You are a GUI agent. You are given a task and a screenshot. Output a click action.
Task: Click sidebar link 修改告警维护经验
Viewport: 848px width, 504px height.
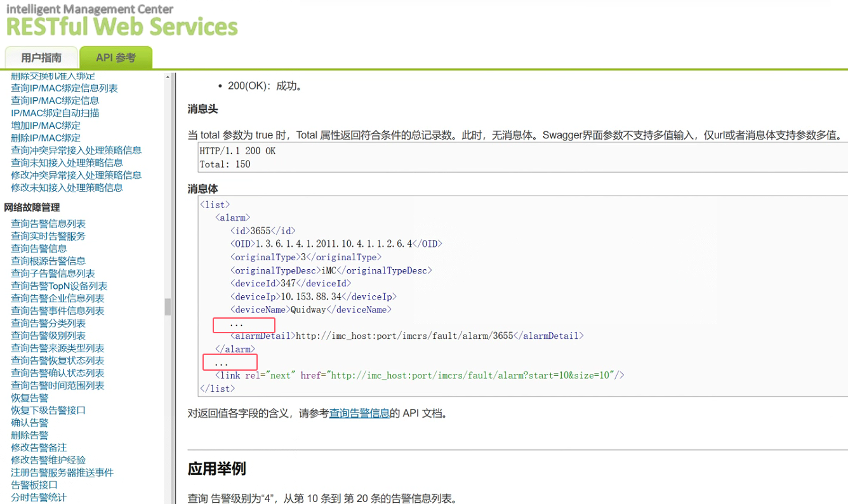tap(48, 460)
